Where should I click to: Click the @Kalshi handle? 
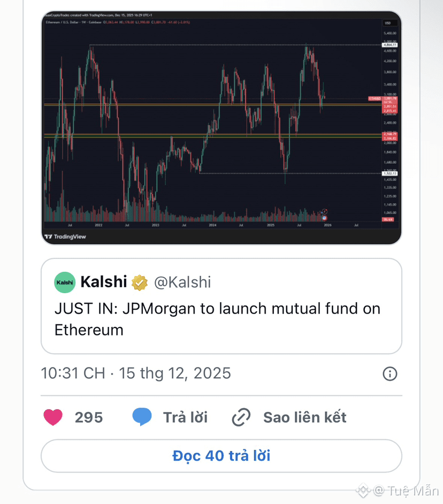pyautogui.click(x=182, y=282)
